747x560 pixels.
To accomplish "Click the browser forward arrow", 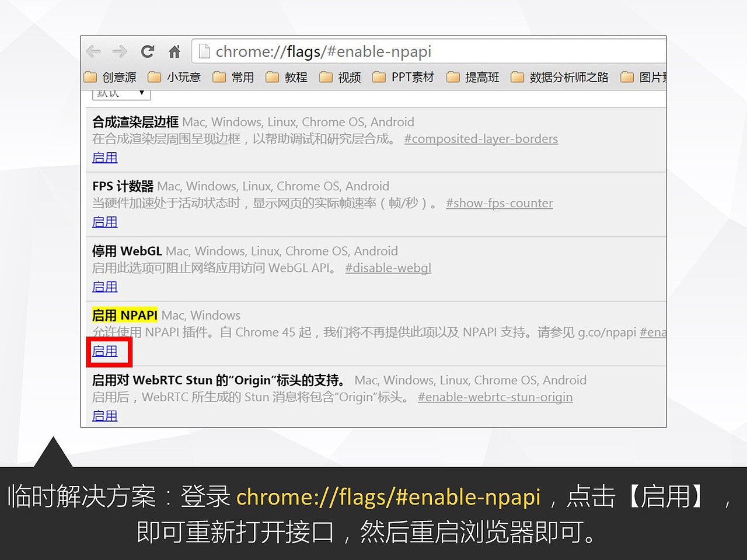I will (x=120, y=52).
